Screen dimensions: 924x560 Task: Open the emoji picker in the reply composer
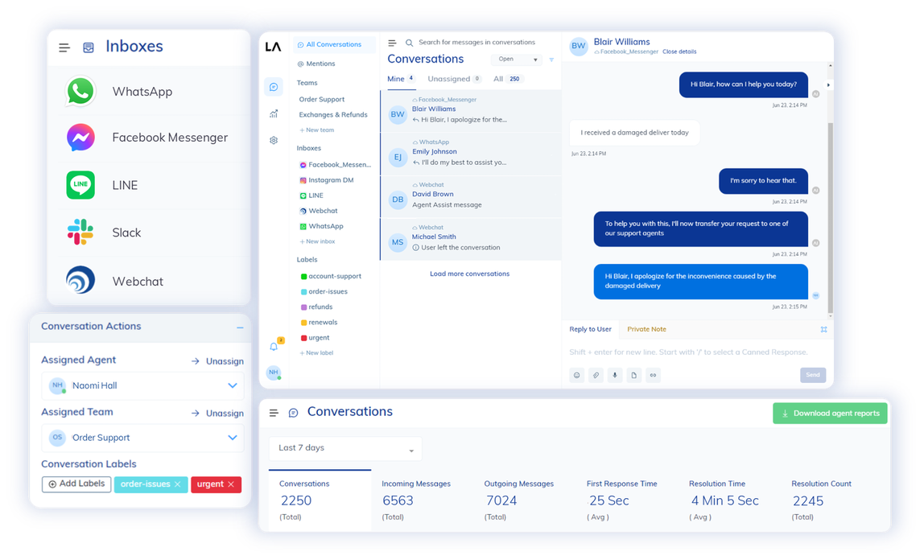(x=577, y=375)
